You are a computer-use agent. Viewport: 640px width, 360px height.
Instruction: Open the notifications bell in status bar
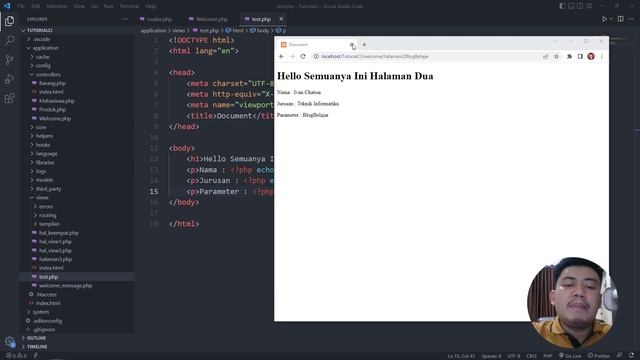631,356
